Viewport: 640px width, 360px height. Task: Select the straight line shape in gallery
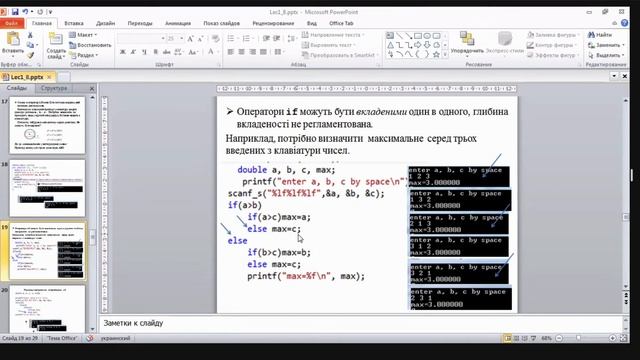[x=400, y=36]
